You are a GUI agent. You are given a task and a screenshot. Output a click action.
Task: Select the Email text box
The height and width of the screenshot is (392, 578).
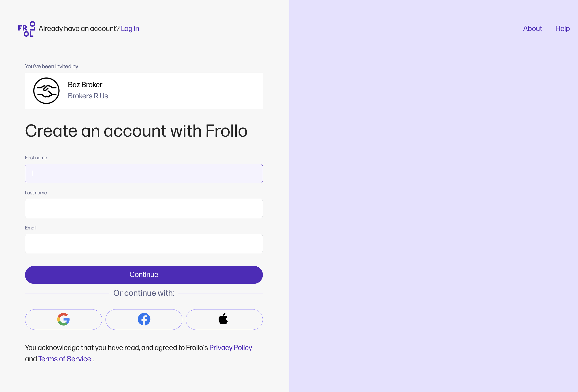pos(144,244)
